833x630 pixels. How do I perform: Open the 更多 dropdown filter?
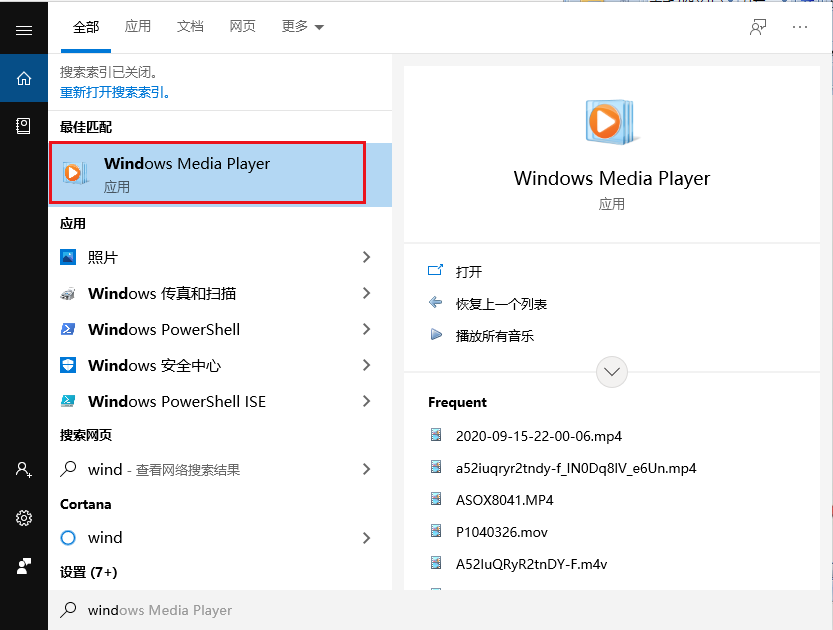tap(302, 27)
